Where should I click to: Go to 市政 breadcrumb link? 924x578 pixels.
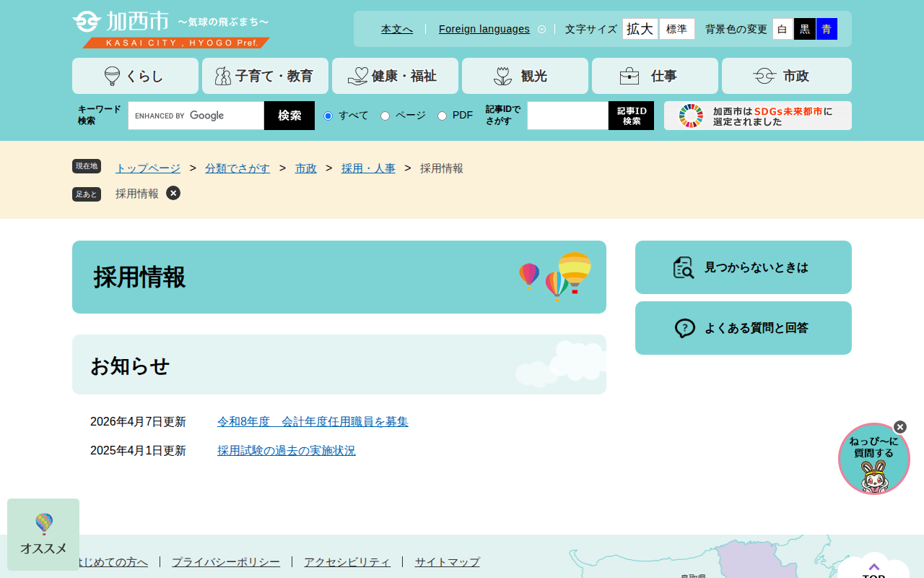pyautogui.click(x=306, y=168)
